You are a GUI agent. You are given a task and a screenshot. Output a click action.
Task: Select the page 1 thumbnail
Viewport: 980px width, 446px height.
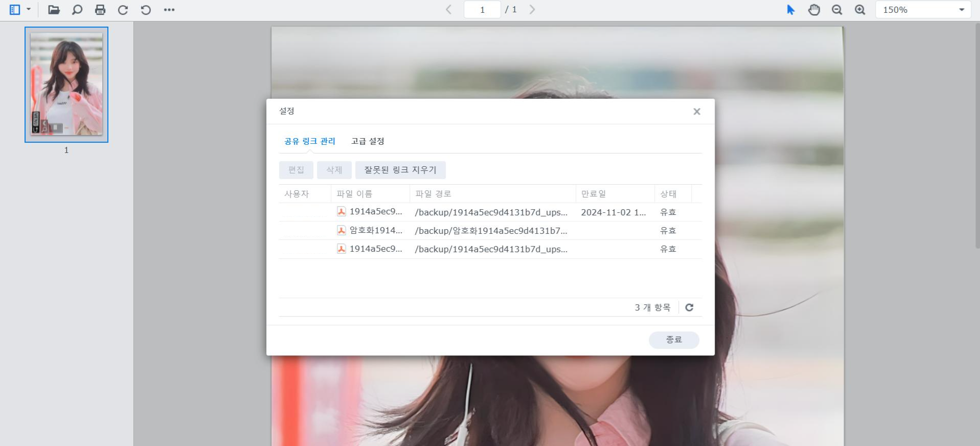point(66,84)
